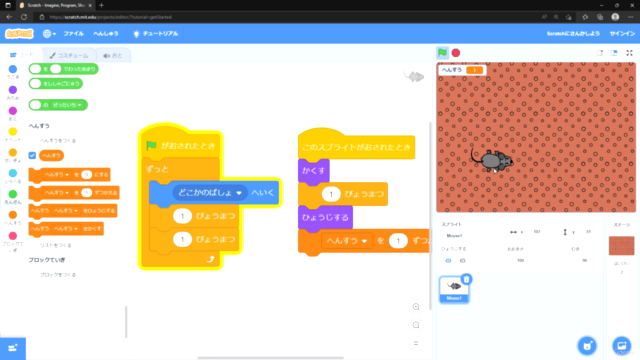Show the sprite using the eye icon
This screenshot has height=360, width=640.
click(448, 260)
